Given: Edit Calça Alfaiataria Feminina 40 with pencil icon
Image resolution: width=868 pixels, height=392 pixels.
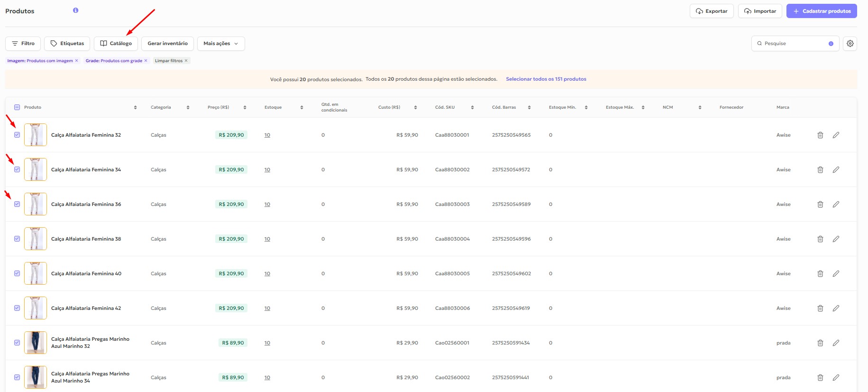Looking at the screenshot, I should coord(836,274).
